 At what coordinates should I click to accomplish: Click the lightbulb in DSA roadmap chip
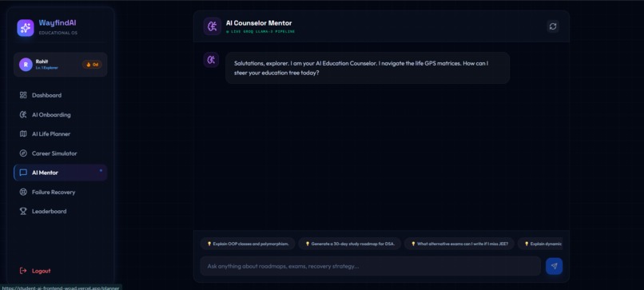307,244
